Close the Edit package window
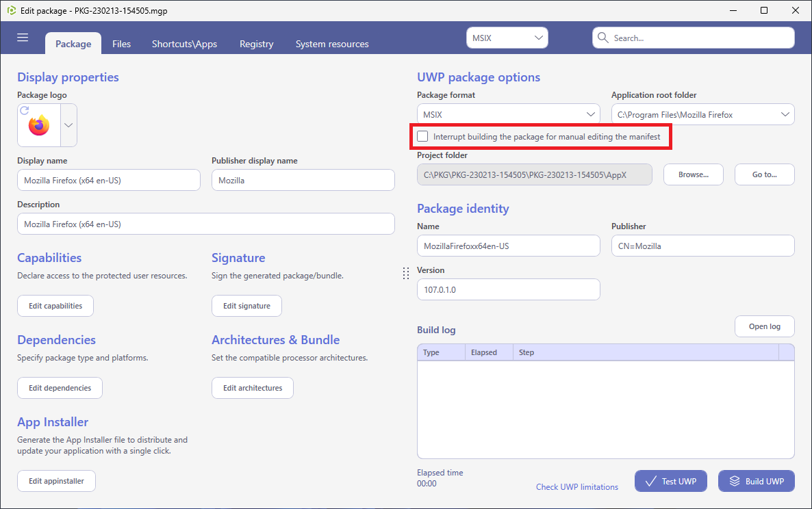Screen dimensions: 812x509 pos(796,10)
